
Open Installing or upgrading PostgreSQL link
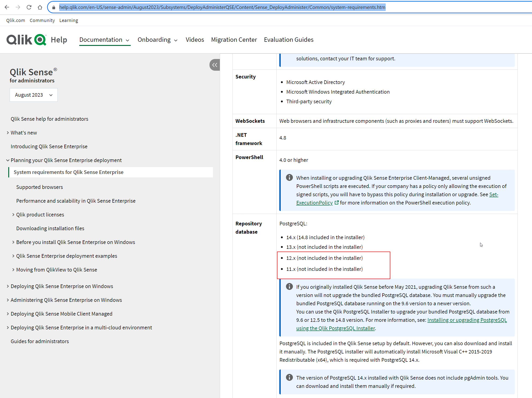coord(467,320)
